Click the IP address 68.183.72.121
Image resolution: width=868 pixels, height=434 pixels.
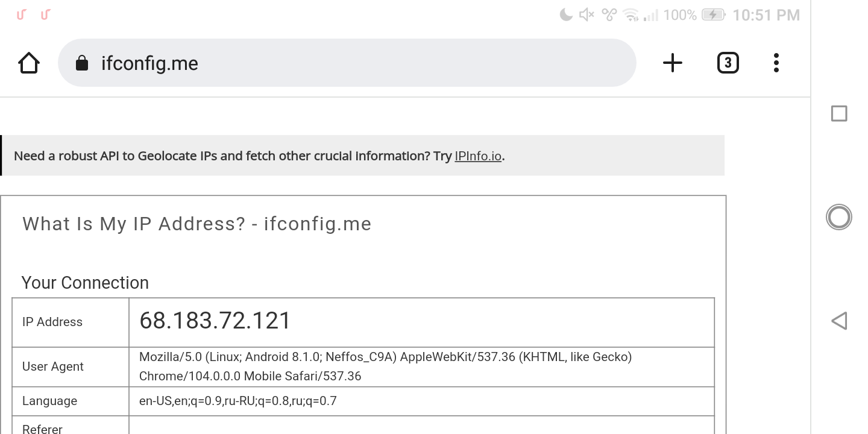[215, 321]
